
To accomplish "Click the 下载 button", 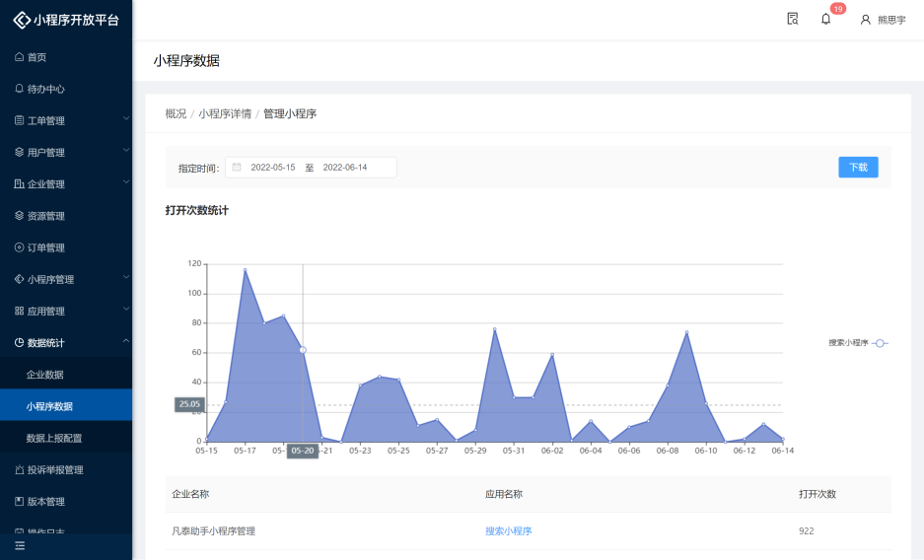I will (x=858, y=168).
